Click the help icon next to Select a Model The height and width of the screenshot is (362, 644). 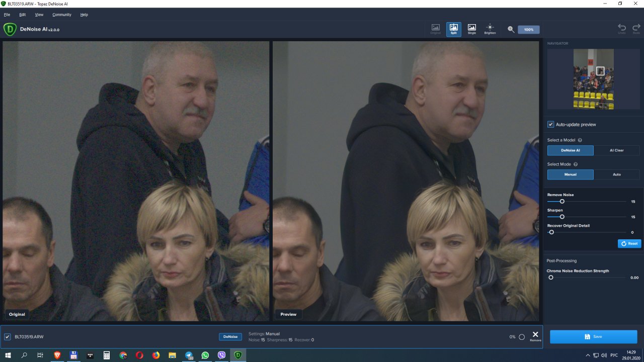tap(580, 140)
